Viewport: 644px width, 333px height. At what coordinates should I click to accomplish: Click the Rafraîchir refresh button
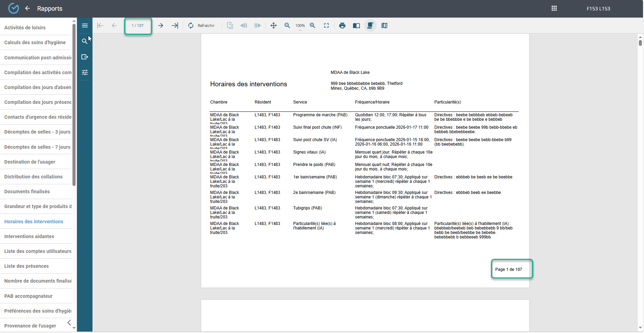tap(202, 26)
